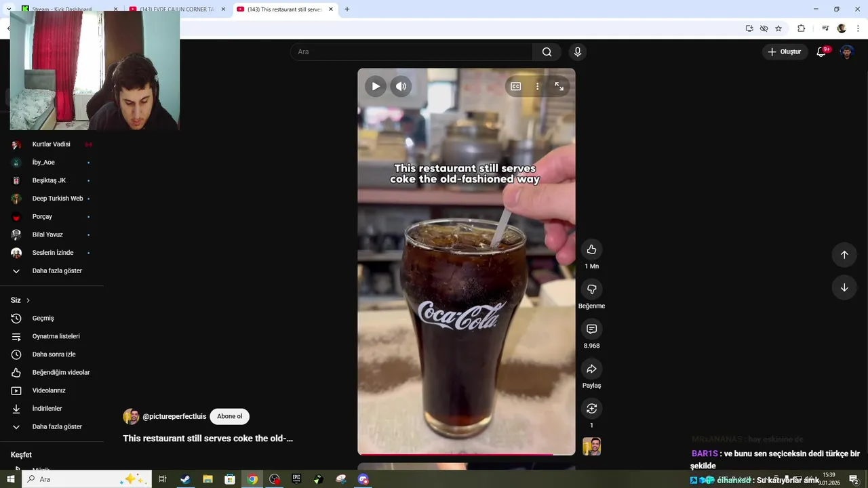
Task: Go to next Short with down arrow
Action: point(844,287)
